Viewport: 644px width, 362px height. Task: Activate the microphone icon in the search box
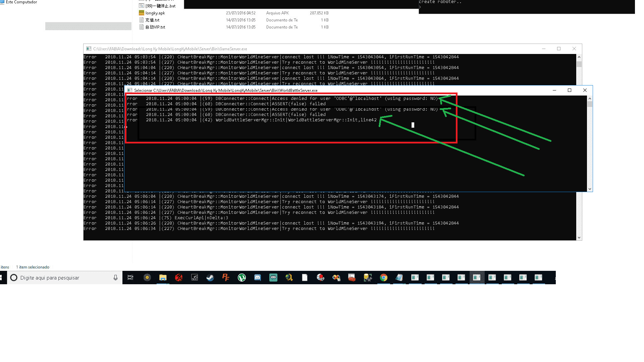tap(115, 278)
